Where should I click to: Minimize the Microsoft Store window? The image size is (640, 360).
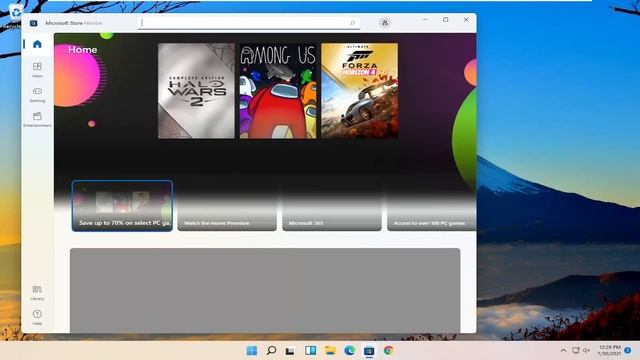(425, 20)
